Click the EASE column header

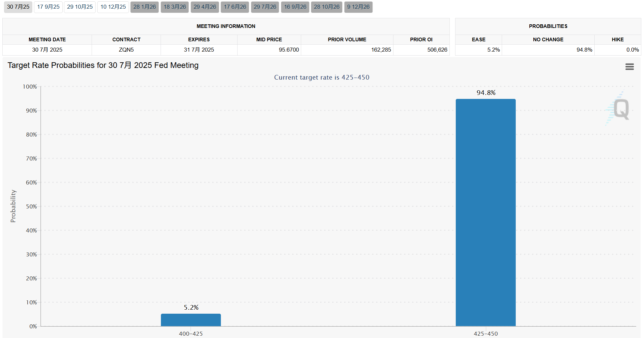(x=478, y=40)
